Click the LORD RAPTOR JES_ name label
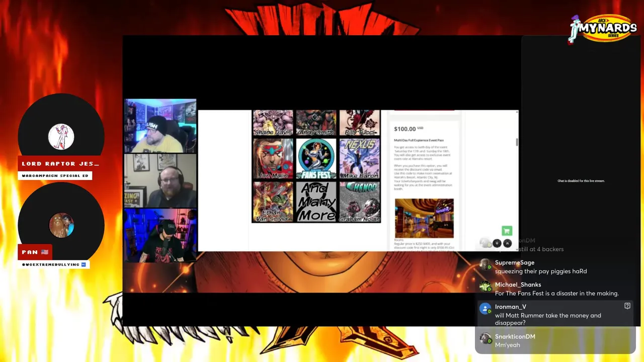 (x=60, y=164)
